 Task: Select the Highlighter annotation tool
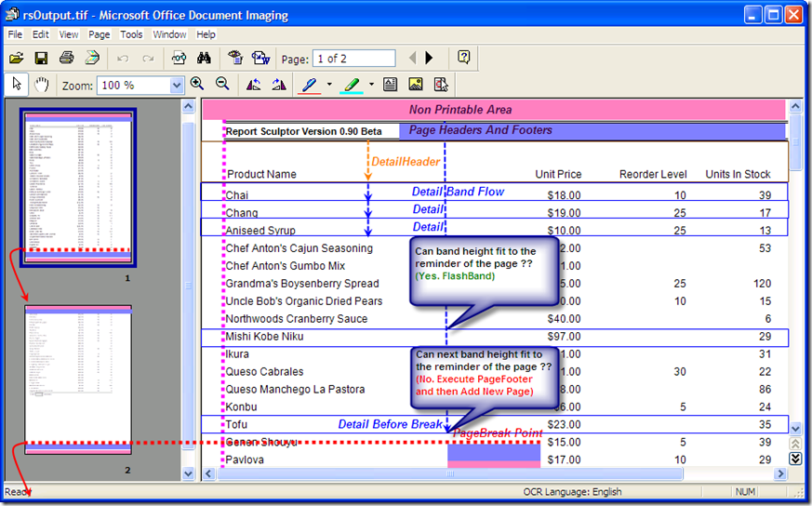click(353, 85)
